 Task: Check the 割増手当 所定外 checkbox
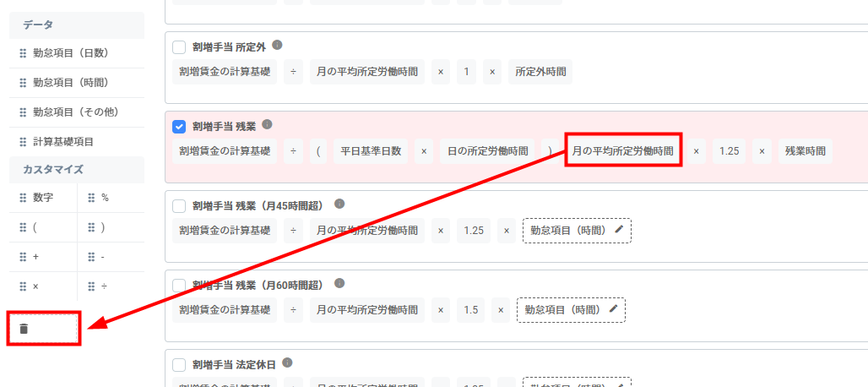click(x=179, y=47)
